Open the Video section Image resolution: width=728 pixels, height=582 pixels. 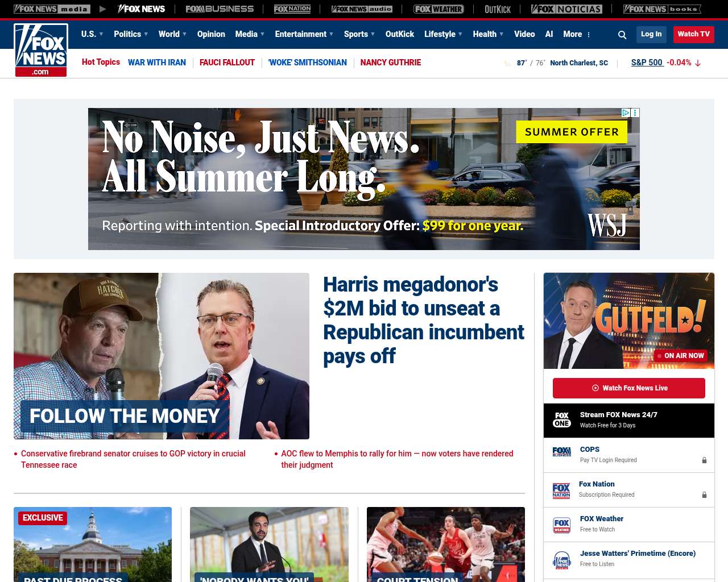point(524,34)
